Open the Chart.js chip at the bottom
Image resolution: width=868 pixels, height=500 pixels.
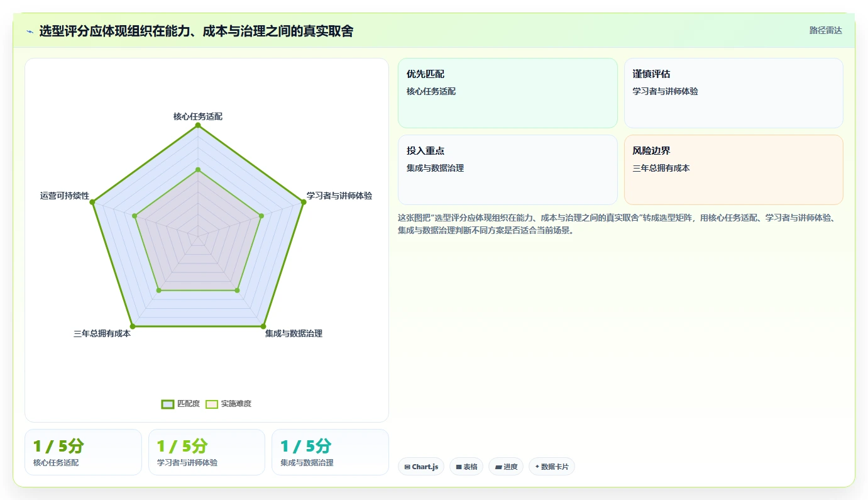(x=421, y=467)
